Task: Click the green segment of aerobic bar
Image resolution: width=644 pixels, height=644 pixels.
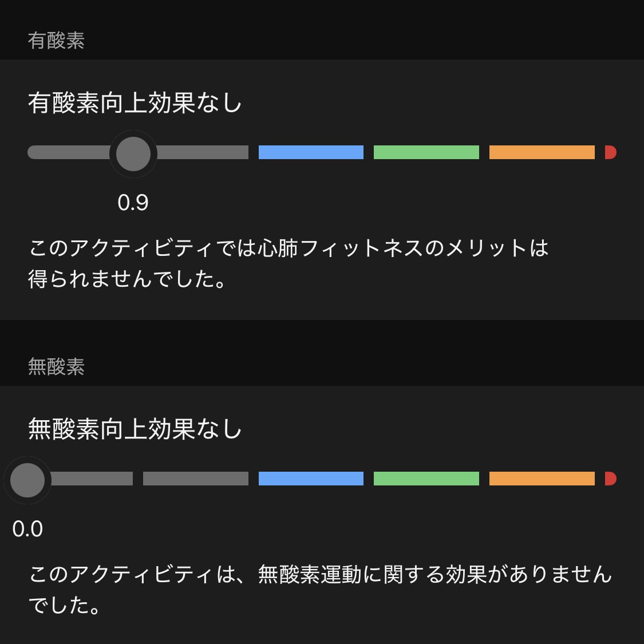Action: [426, 152]
